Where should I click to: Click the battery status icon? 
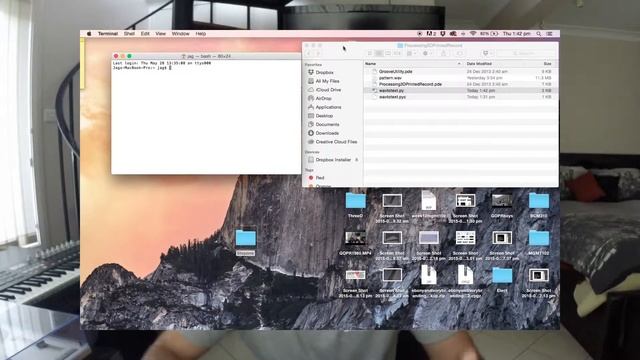coord(494,34)
